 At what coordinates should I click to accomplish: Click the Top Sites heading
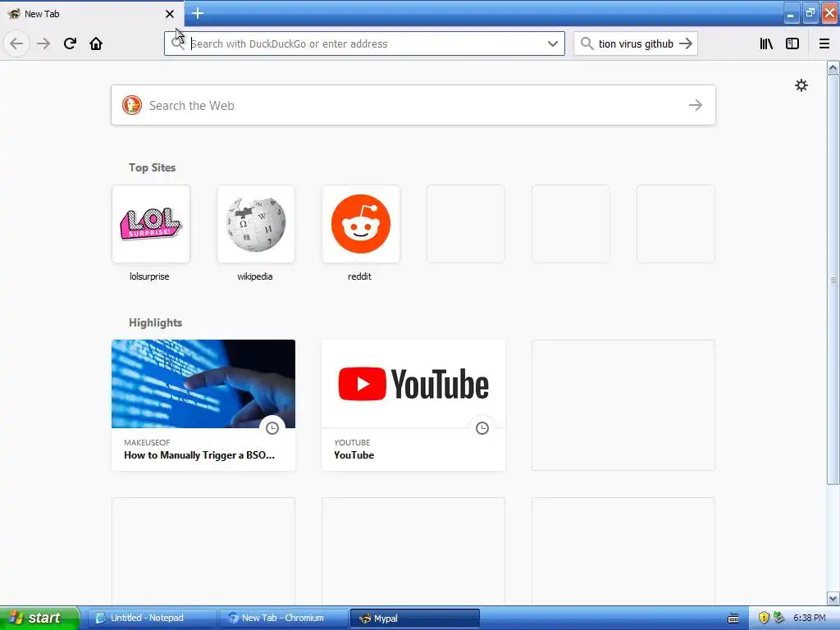[152, 167]
